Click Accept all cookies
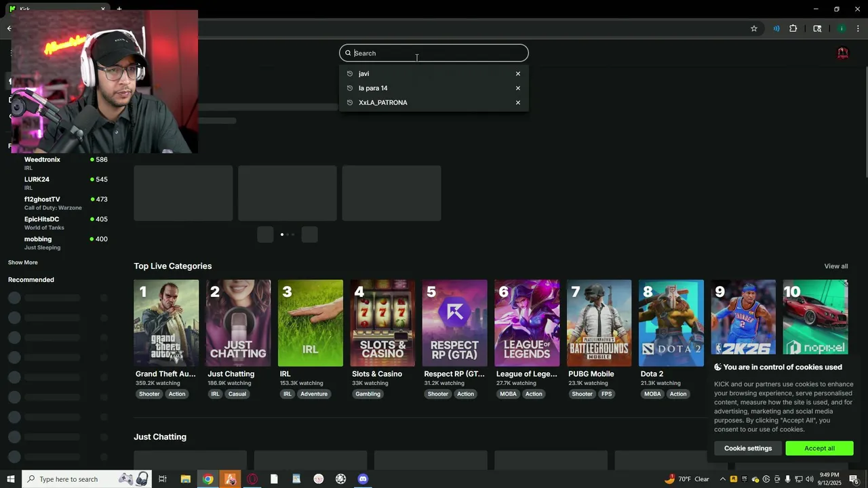 tap(819, 448)
